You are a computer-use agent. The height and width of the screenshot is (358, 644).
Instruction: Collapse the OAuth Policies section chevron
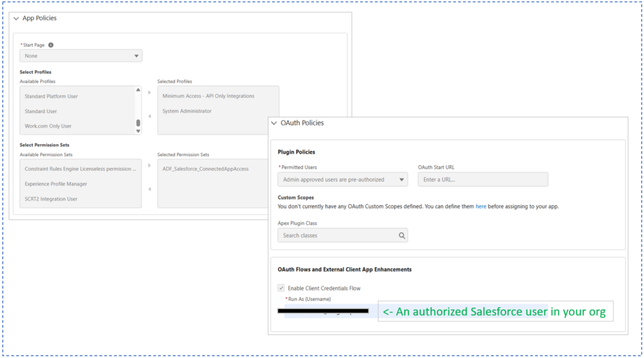pos(274,123)
